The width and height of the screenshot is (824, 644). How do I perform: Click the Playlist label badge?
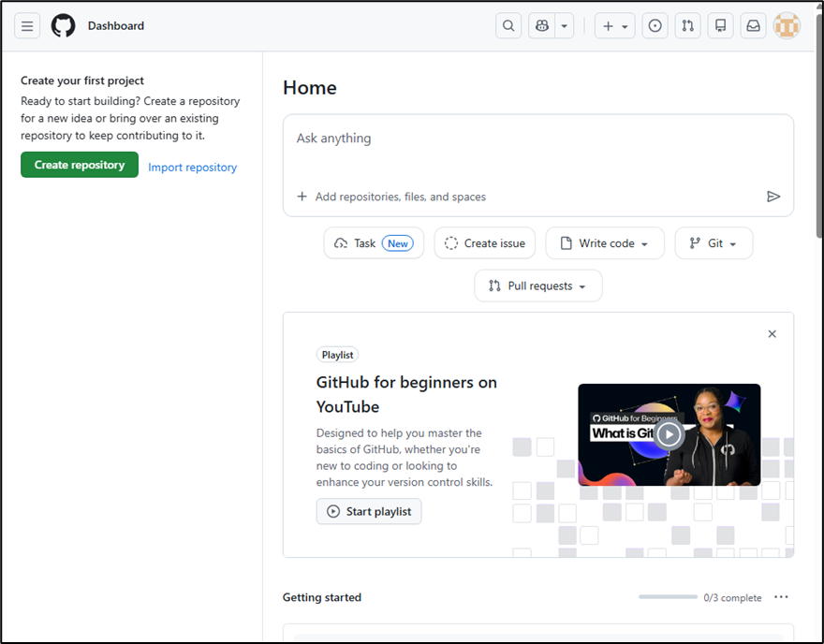click(337, 355)
